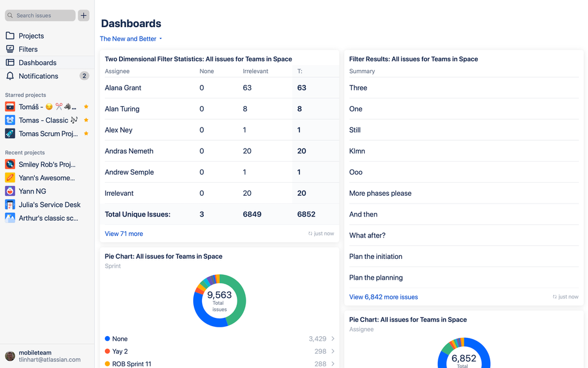
Task: Click the Notifications bell icon
Action: [x=10, y=76]
